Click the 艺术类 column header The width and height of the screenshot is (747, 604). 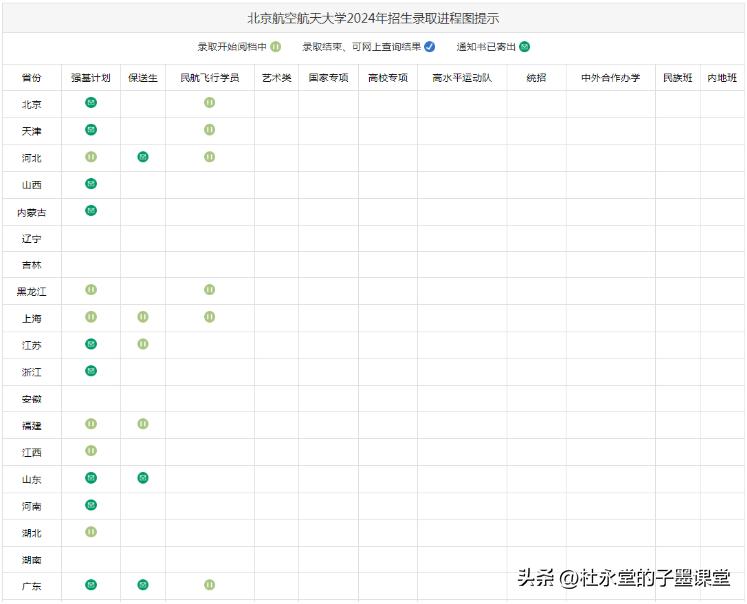click(x=276, y=78)
